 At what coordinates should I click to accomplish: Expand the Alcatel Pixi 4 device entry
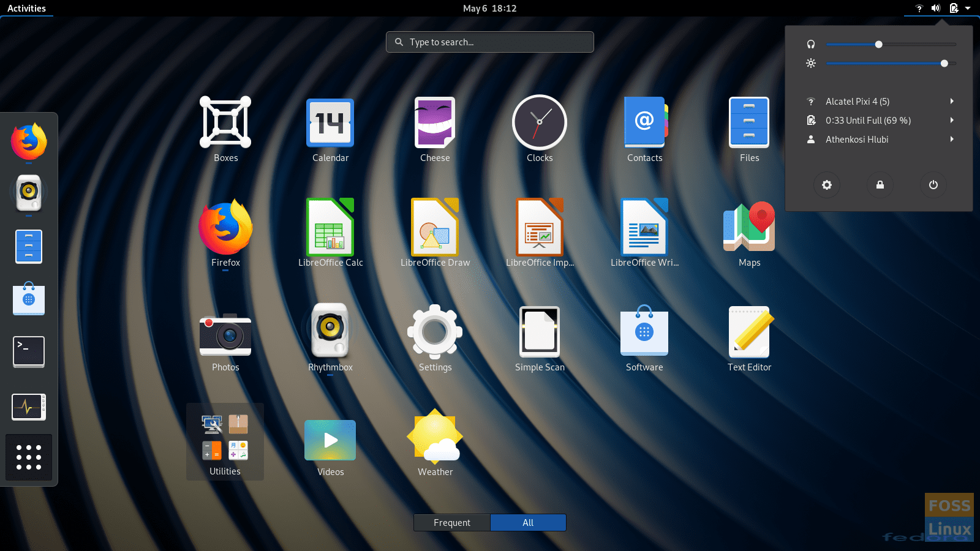point(952,101)
